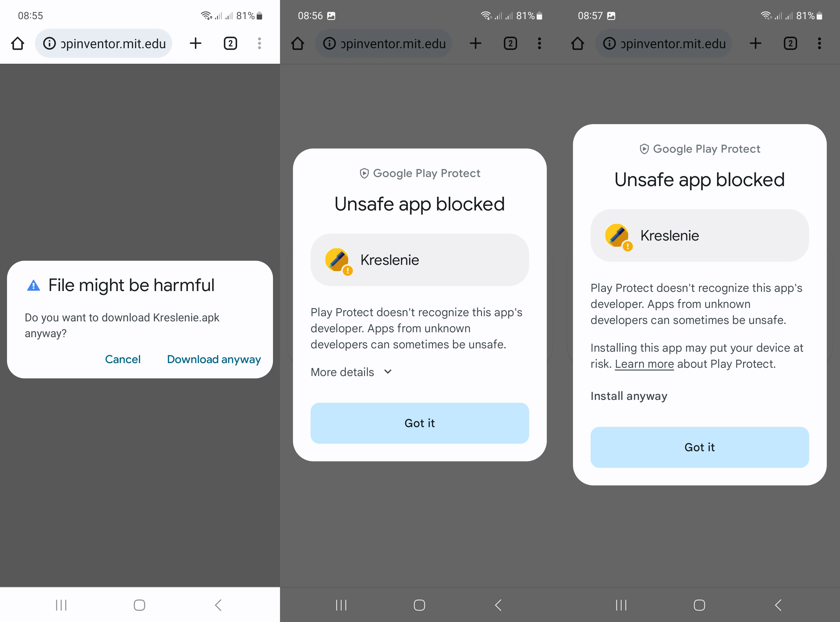
Task: Tap the blue warning triangle icon
Action: pos(33,285)
